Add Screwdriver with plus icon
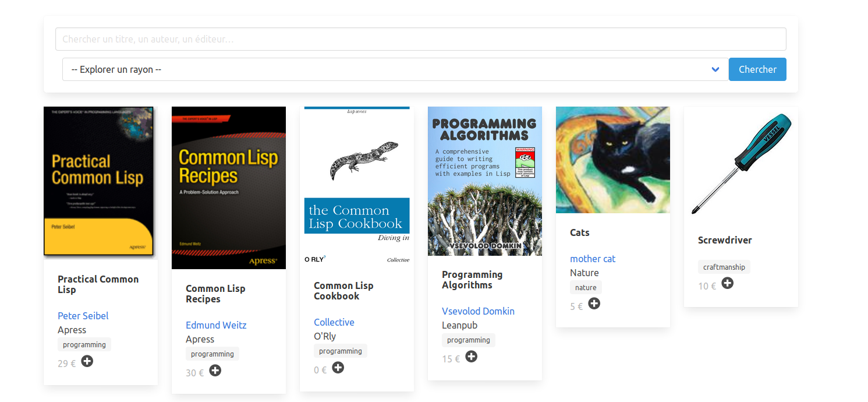868x402 pixels. (727, 283)
